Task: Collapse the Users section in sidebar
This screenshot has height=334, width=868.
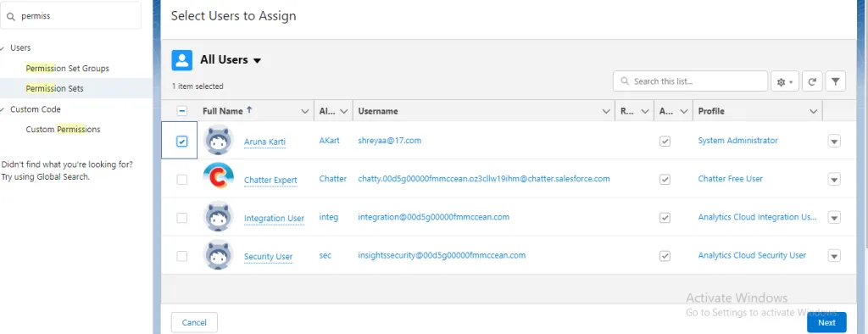Action: click(x=3, y=48)
